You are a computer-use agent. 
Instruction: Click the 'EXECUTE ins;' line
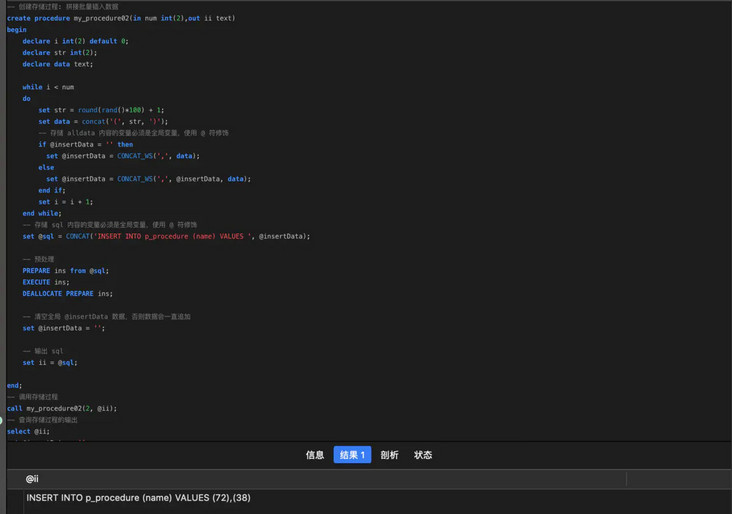(x=46, y=282)
